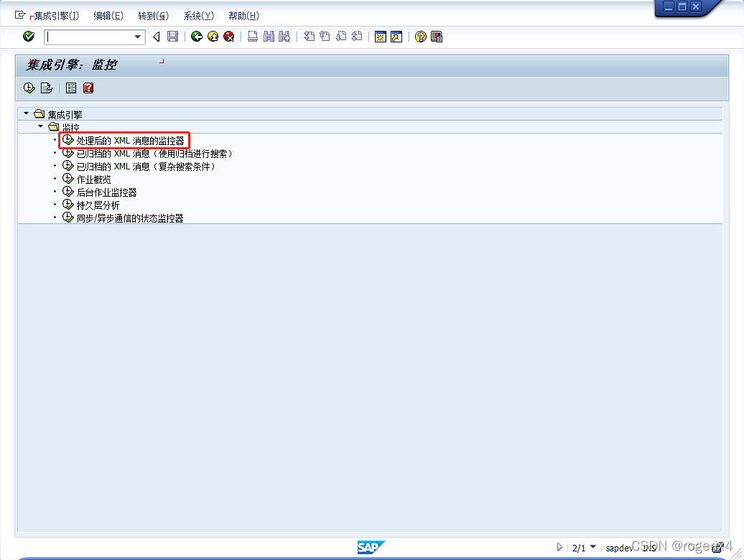744x560 pixels.
Task: Create a new session icon
Action: [x=381, y=37]
